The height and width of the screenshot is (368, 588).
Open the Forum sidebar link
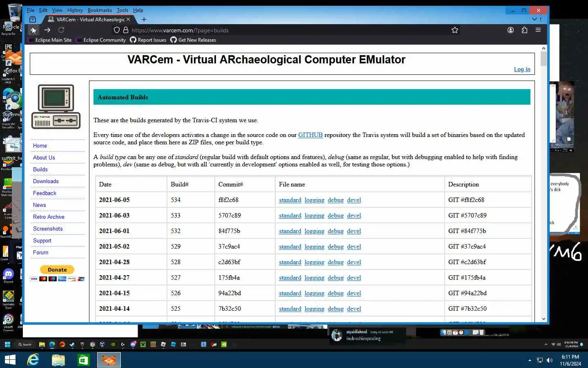pos(40,252)
